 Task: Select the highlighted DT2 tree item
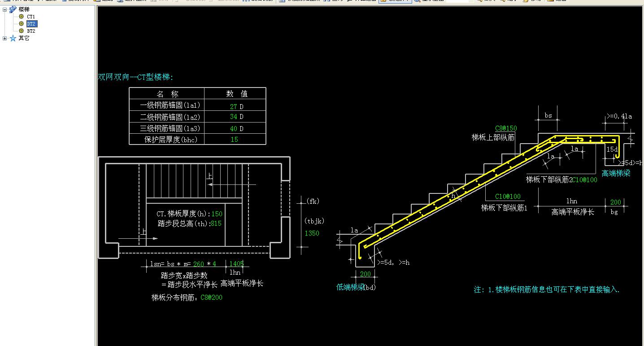pos(31,24)
